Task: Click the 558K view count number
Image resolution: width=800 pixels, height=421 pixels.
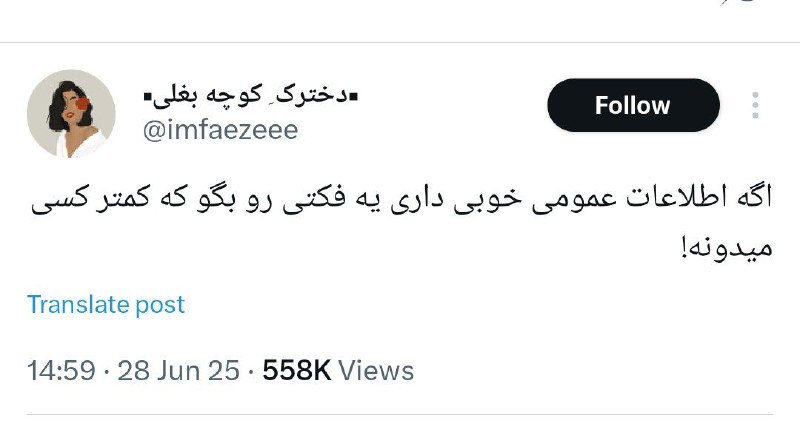Action: [x=297, y=370]
